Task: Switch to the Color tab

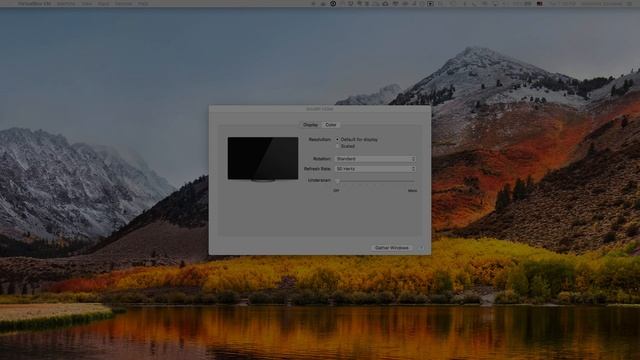Action: [x=331, y=125]
